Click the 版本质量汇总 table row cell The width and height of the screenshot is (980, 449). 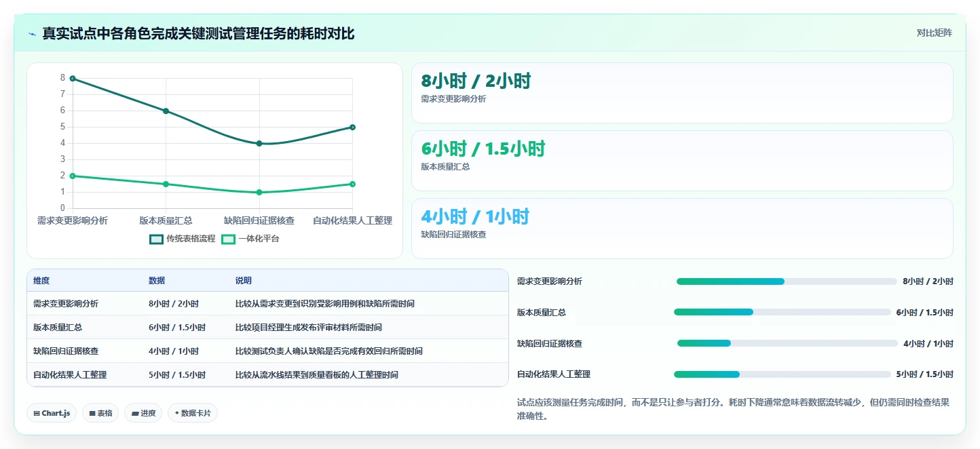coord(85,328)
